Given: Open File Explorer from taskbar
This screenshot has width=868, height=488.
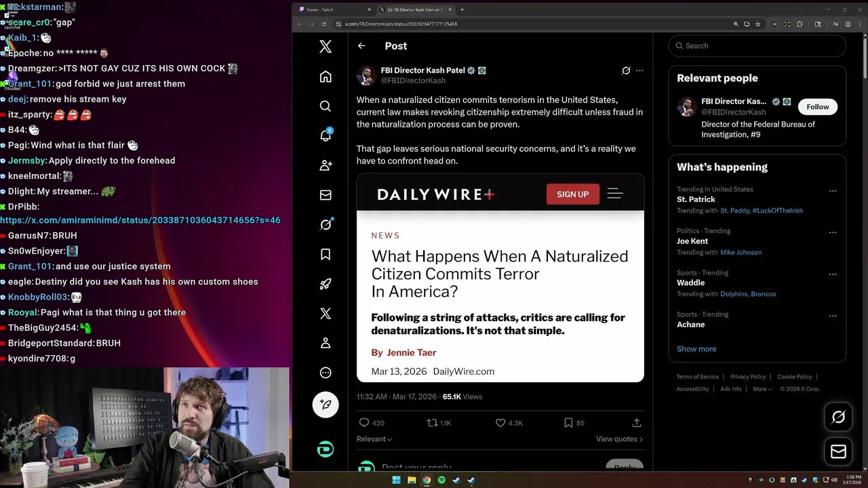Looking at the screenshot, I should [412, 481].
